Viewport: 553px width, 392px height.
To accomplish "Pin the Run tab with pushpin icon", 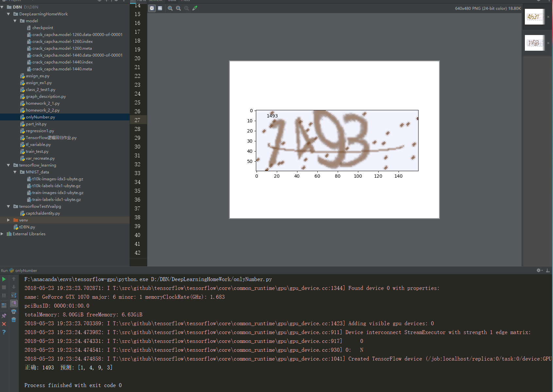I will [4, 316].
